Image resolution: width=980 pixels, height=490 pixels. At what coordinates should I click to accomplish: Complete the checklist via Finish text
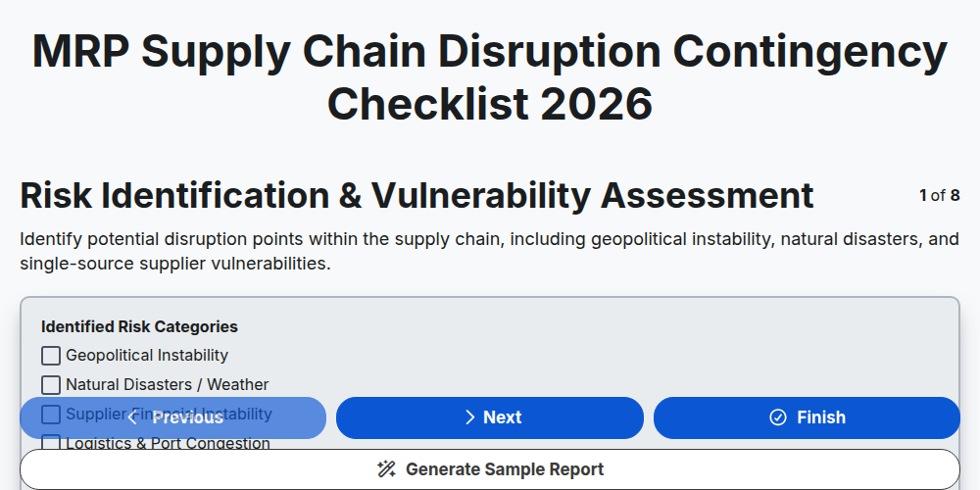coord(820,417)
